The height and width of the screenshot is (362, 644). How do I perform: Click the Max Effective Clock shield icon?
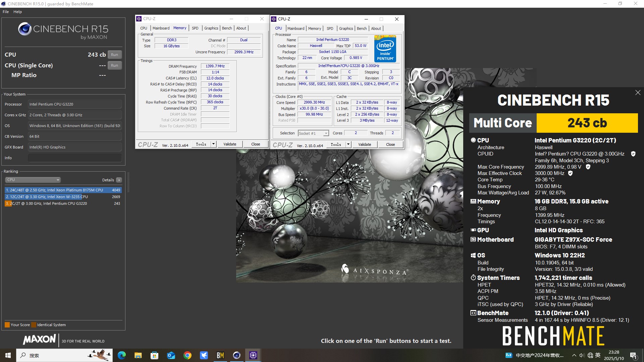[570, 173]
